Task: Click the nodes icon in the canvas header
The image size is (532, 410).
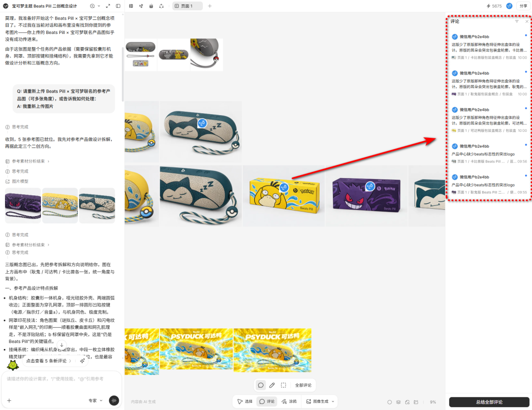Action: tap(141, 6)
